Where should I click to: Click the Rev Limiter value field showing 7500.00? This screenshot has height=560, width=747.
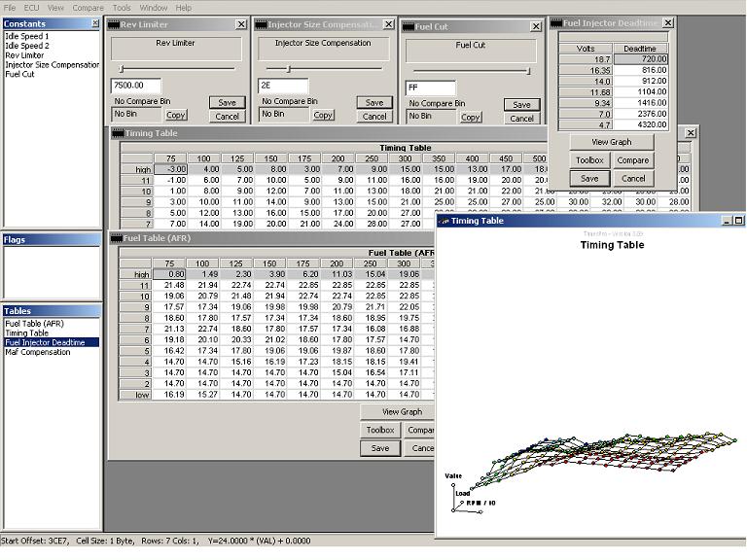pos(134,87)
